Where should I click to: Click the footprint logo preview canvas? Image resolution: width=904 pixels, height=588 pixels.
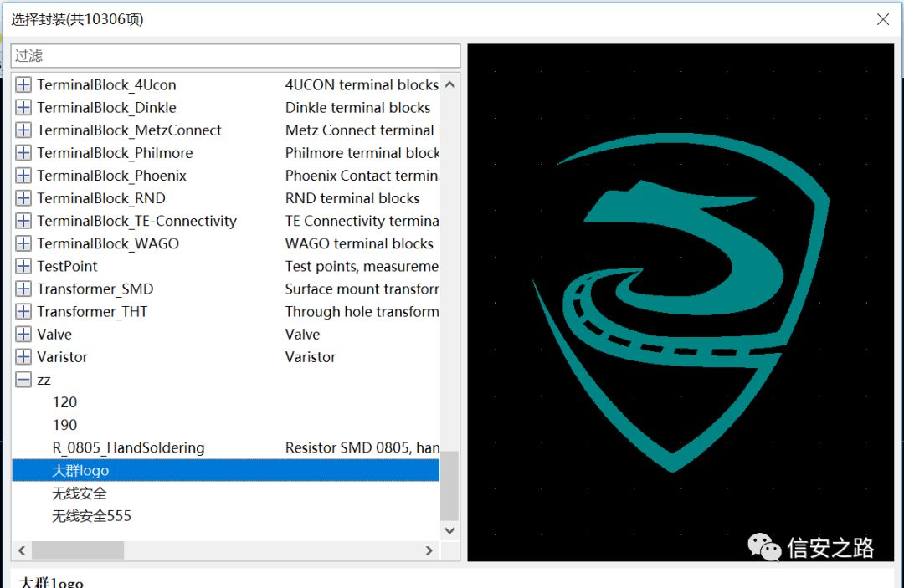(x=681, y=302)
